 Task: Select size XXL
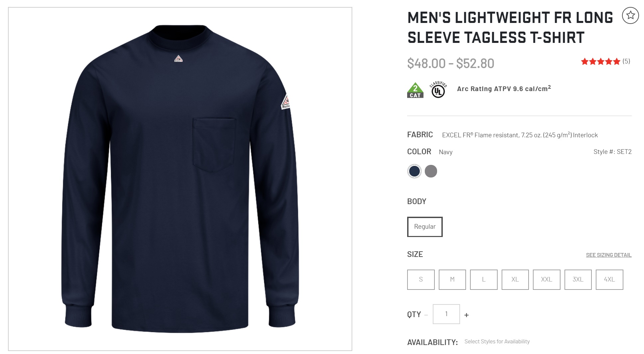[547, 280]
